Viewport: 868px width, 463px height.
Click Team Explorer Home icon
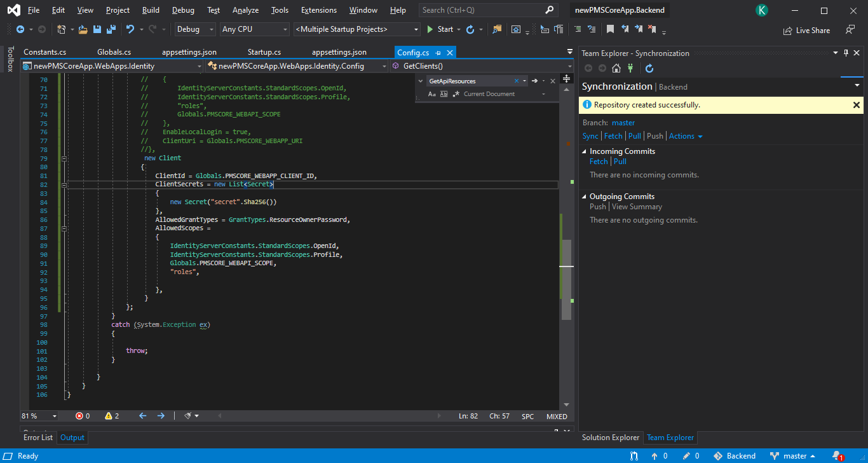tap(616, 69)
